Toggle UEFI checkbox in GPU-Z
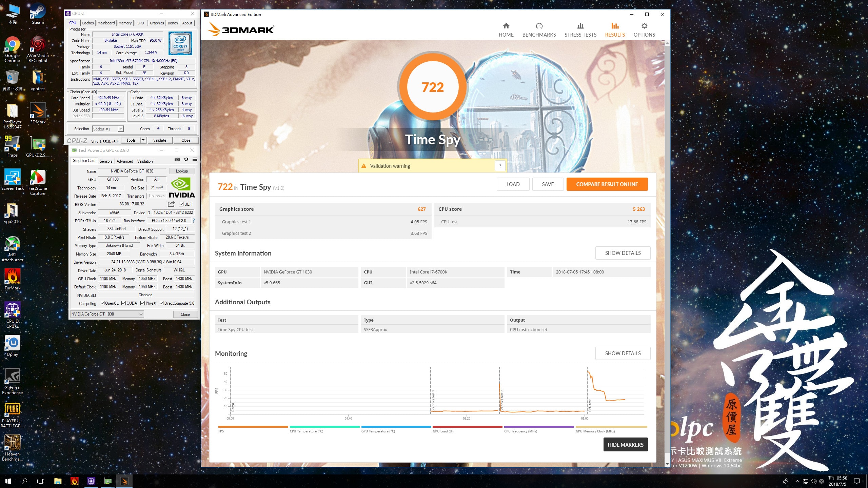Screen dimensions: 868x488 click(181, 204)
